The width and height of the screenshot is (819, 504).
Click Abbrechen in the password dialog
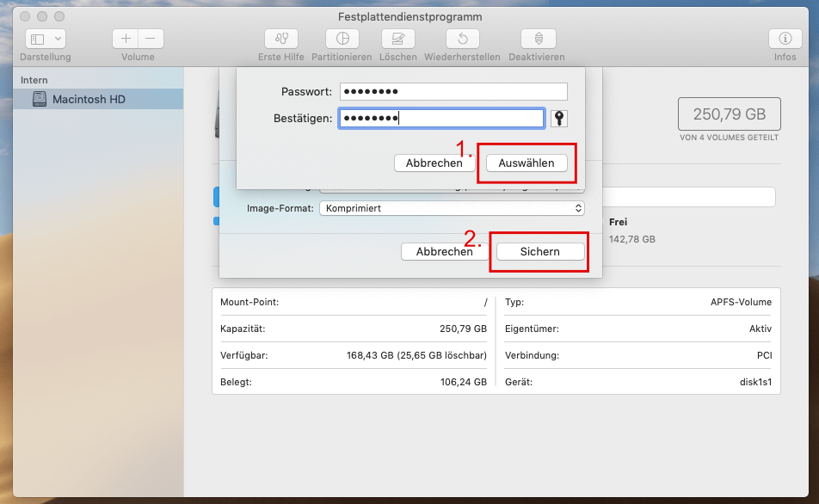[x=434, y=163]
